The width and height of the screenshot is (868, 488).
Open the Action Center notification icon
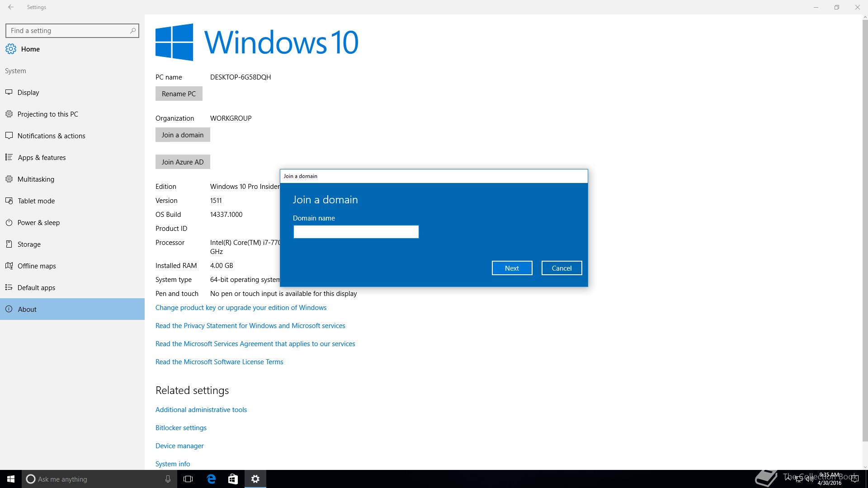854,479
